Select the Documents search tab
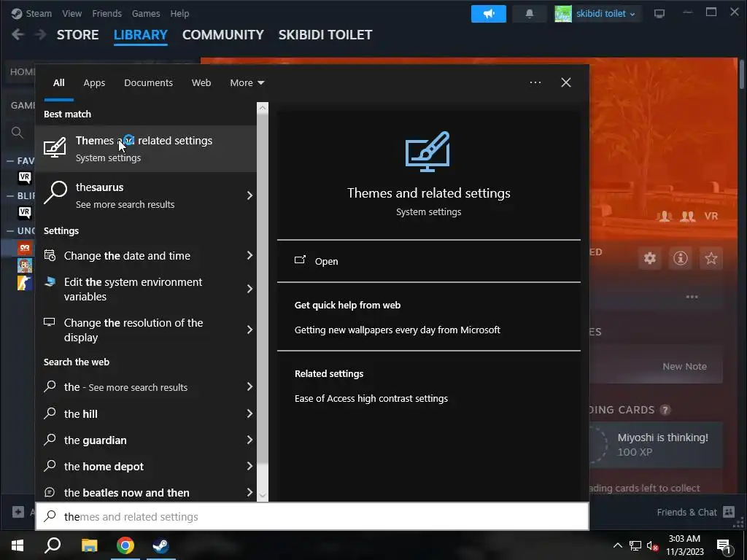 pyautogui.click(x=148, y=82)
